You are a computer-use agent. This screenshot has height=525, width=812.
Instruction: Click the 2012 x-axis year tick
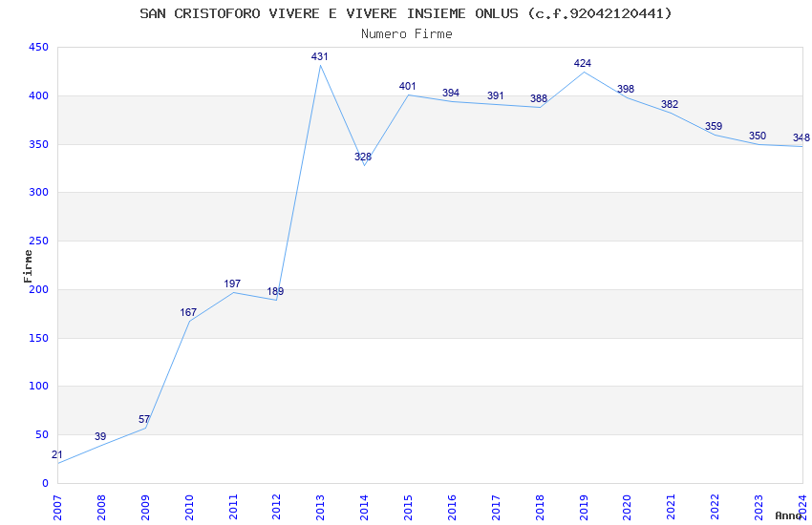click(276, 508)
